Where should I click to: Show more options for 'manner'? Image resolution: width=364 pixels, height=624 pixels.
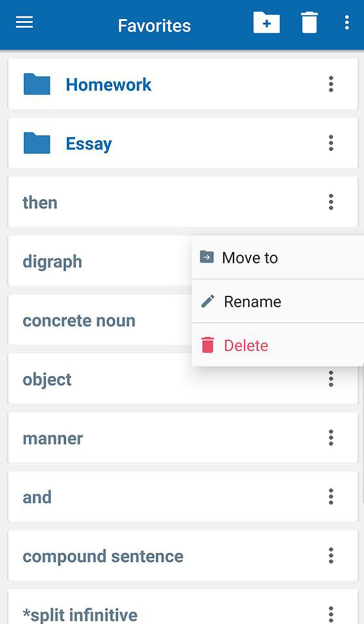331,437
